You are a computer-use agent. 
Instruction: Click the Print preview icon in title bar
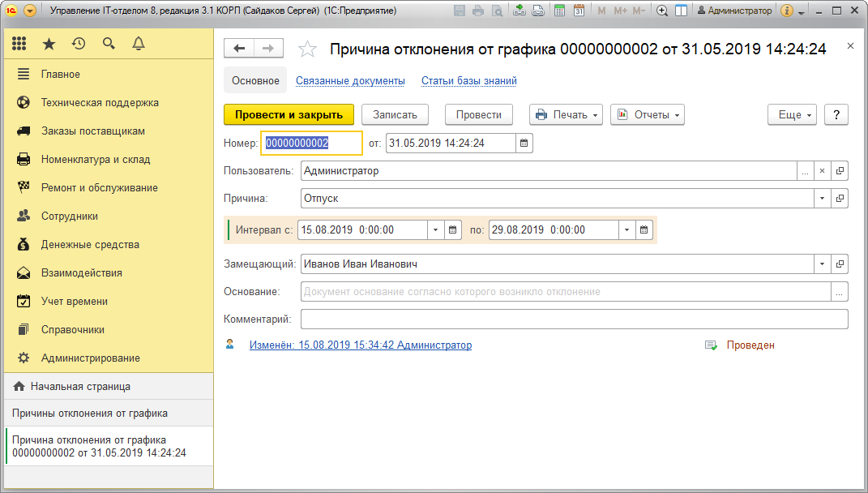[498, 11]
